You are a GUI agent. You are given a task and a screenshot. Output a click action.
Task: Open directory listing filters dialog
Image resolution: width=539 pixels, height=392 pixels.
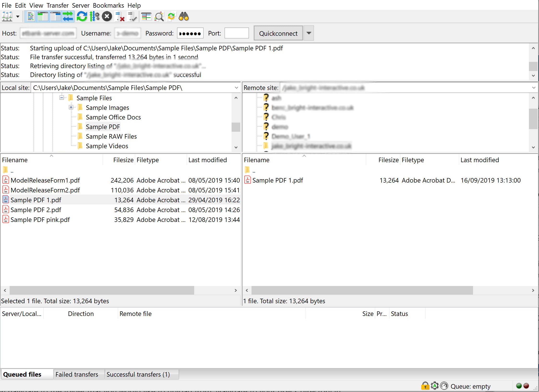pyautogui.click(x=146, y=17)
